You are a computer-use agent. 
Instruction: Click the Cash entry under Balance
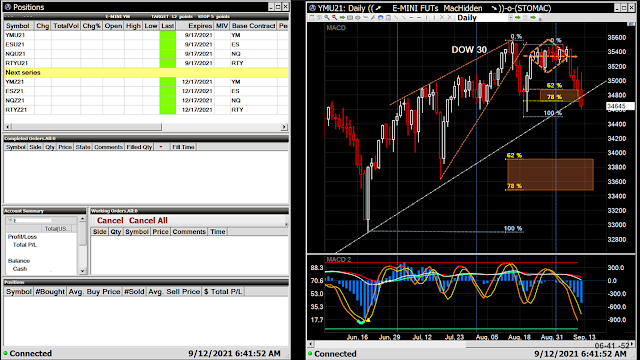point(20,269)
